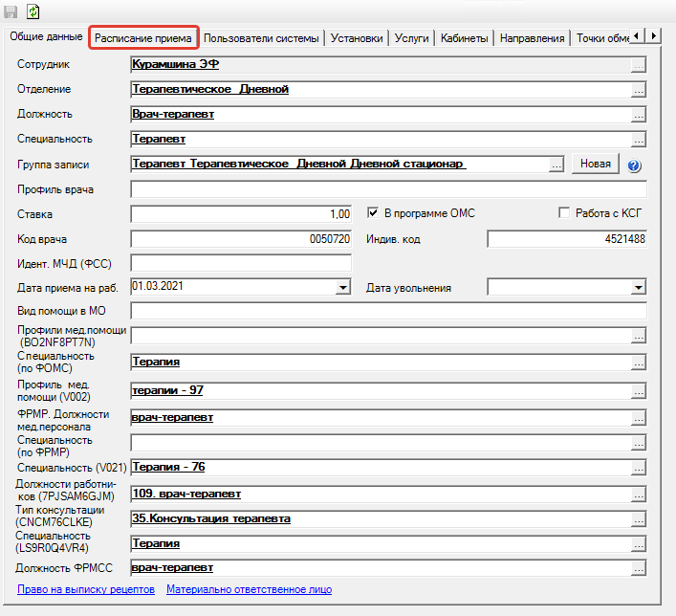Open the lookup button for Сотрудник field
676x616 pixels.
[x=639, y=65]
